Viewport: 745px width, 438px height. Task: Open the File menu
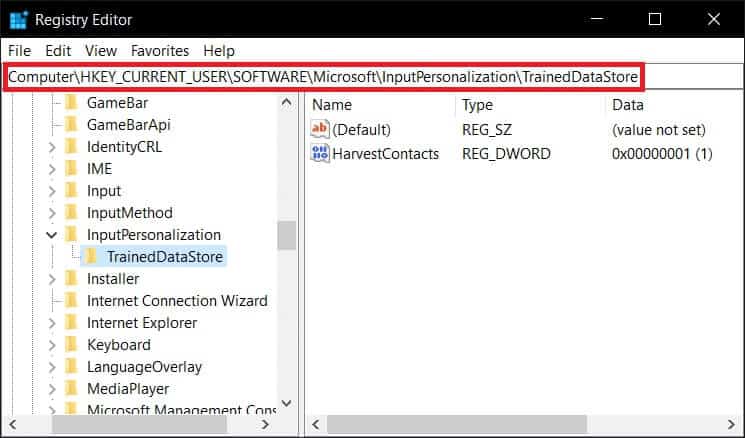pyautogui.click(x=19, y=50)
